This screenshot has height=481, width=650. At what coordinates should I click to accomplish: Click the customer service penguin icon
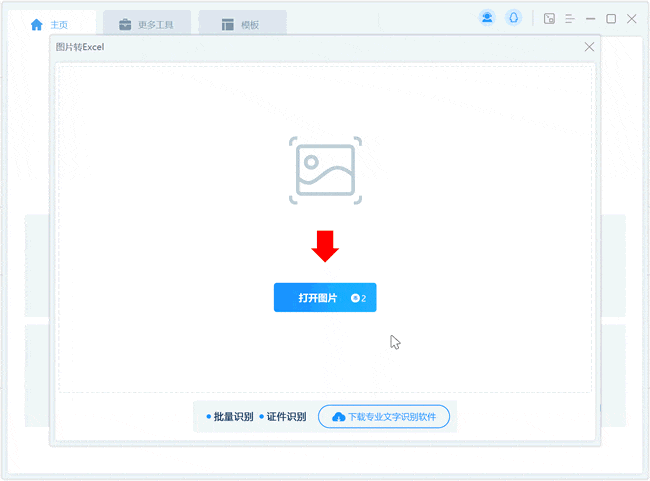click(513, 18)
